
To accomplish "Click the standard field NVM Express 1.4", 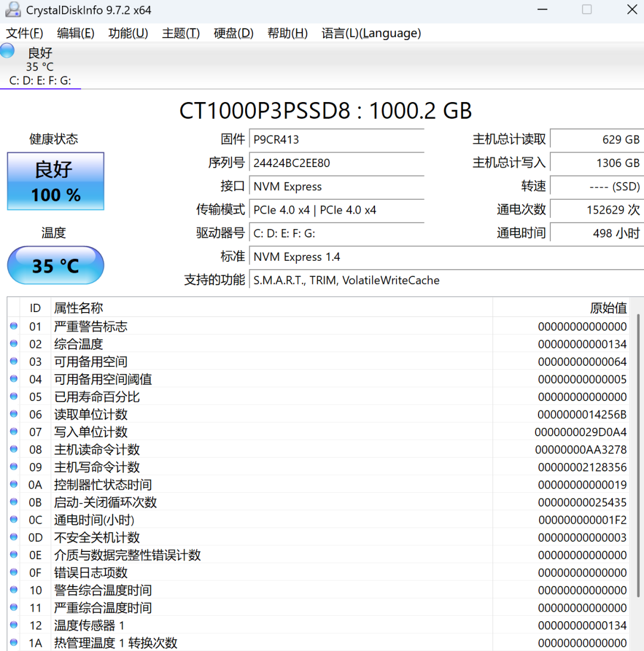I will click(x=447, y=257).
